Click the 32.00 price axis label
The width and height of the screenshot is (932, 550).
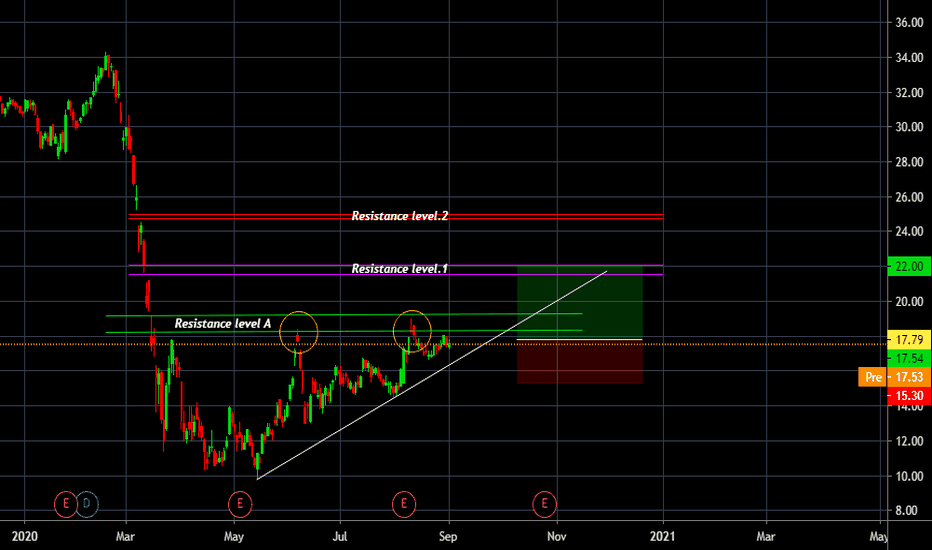coord(909,93)
